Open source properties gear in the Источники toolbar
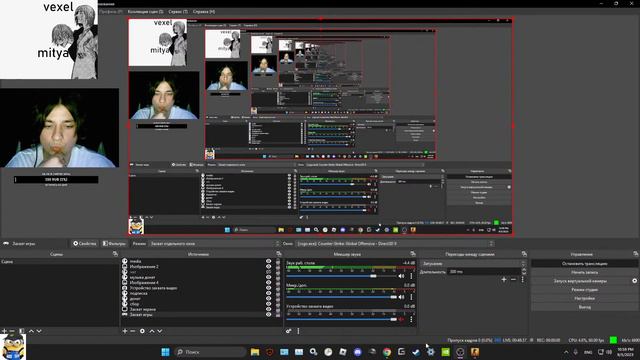 pos(142,331)
